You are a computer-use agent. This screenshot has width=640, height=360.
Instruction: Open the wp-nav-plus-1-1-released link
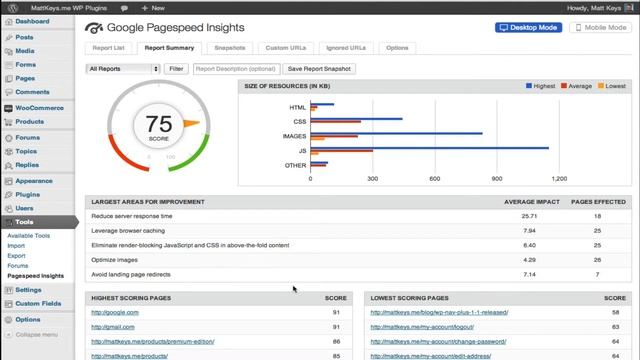point(439,313)
